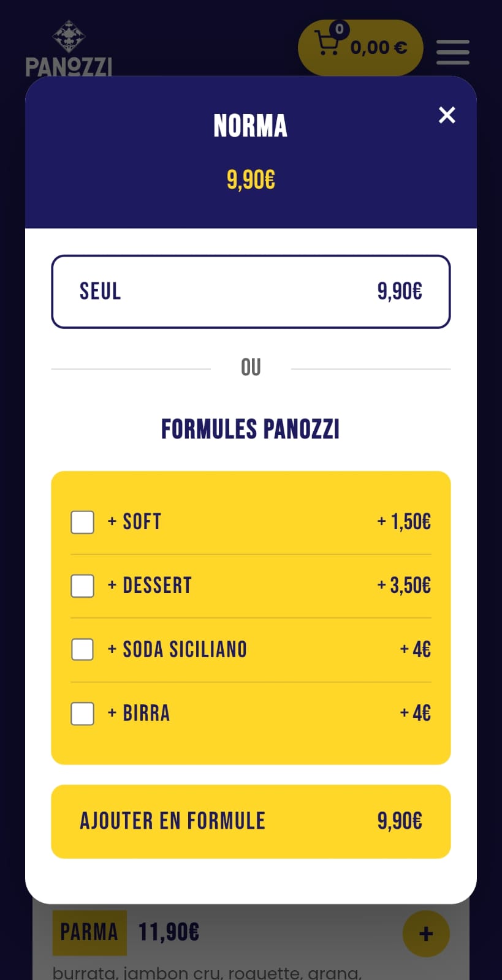Click the Formules Panozzi heading
Image resolution: width=502 pixels, height=980 pixels.
pos(250,429)
